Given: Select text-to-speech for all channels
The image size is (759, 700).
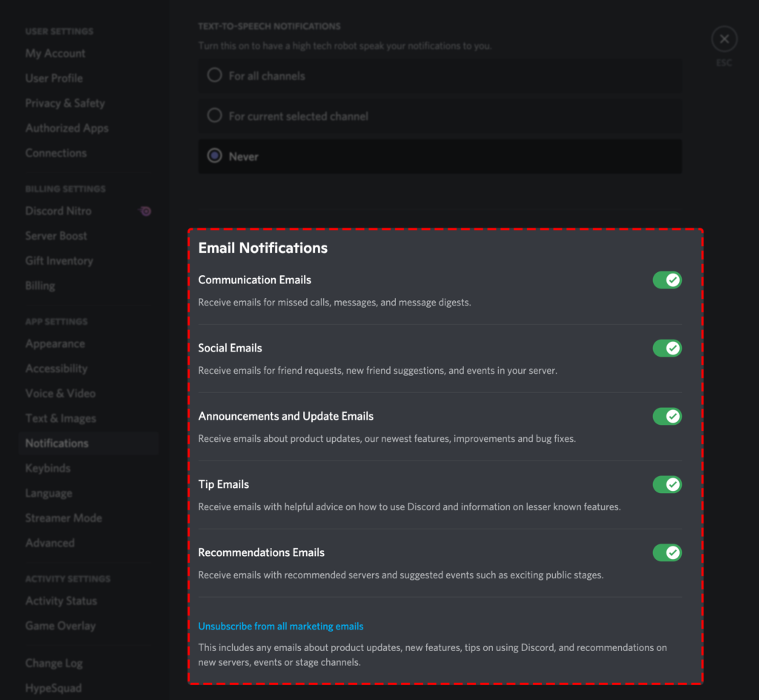Looking at the screenshot, I should pyautogui.click(x=214, y=75).
